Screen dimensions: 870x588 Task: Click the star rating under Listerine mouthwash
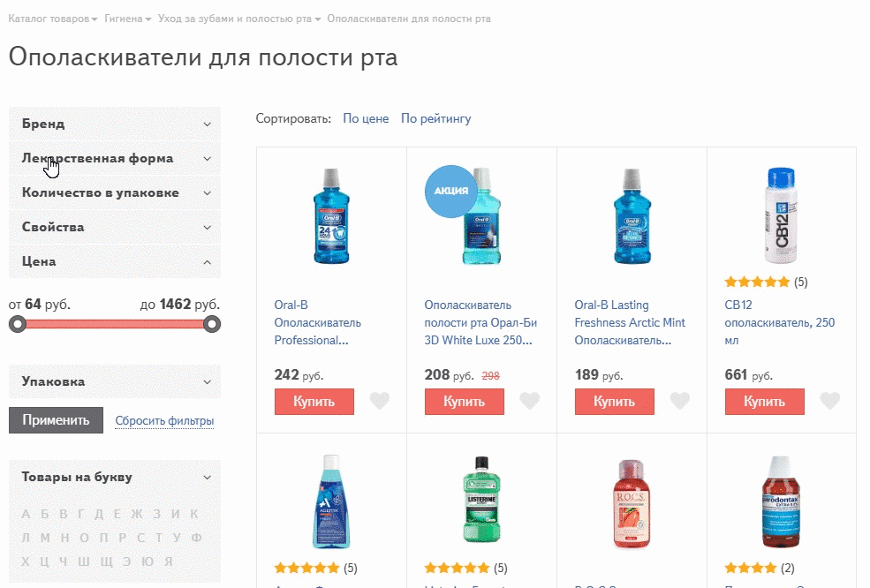pos(458,568)
